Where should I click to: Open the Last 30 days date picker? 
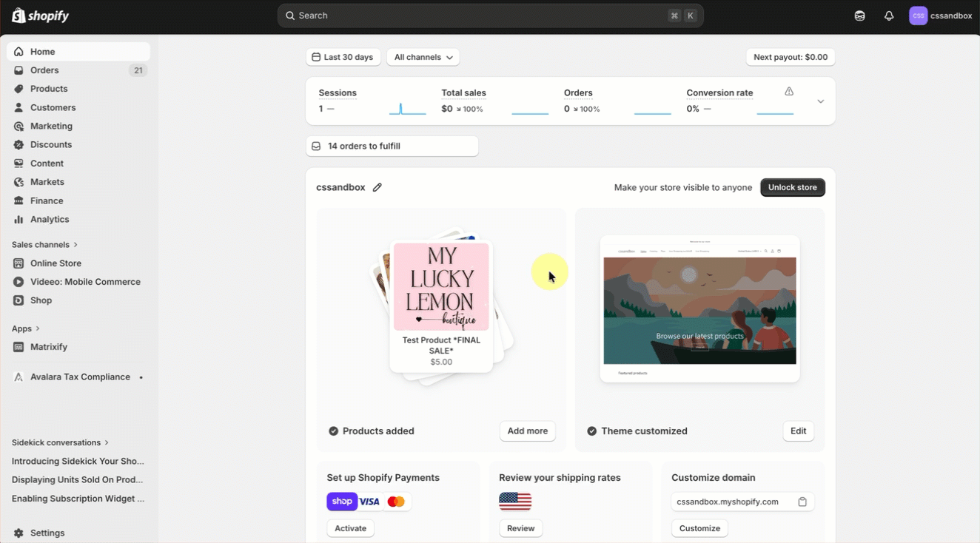[343, 57]
